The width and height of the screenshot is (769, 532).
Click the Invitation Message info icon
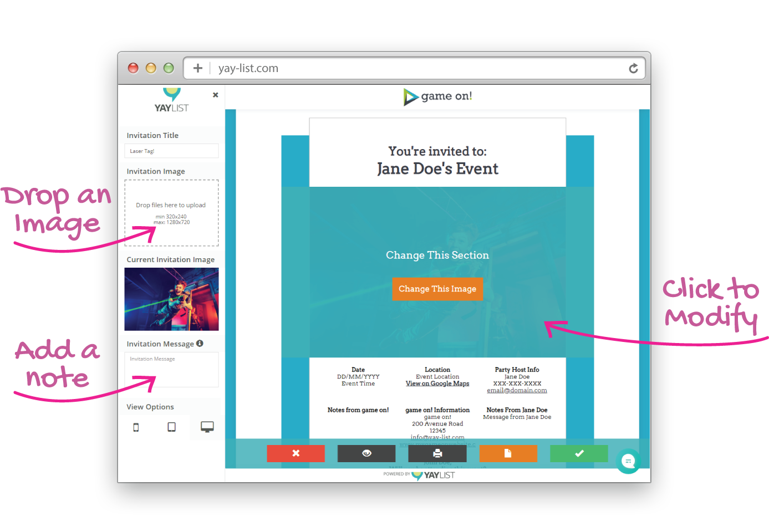[x=200, y=344]
